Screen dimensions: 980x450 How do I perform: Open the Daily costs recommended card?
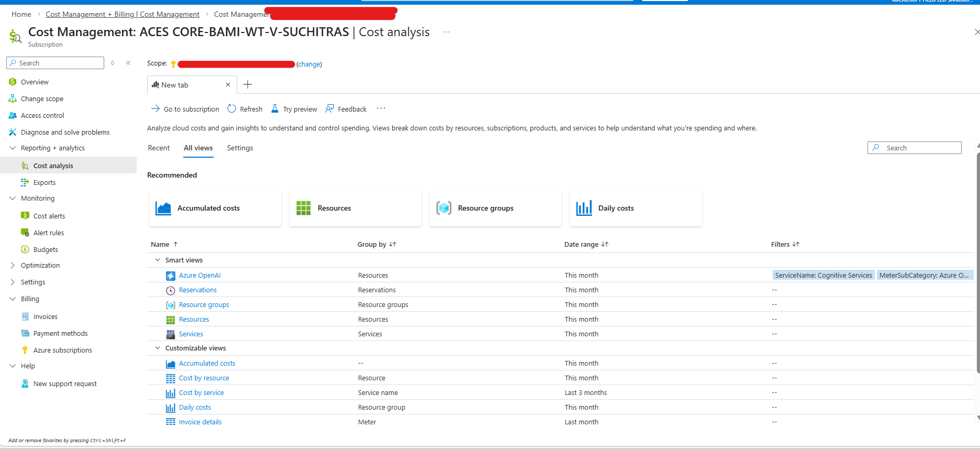[636, 208]
